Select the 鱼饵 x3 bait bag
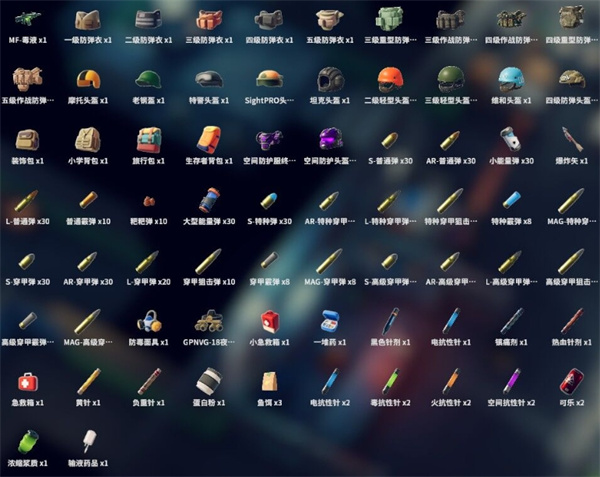The image size is (600, 477). (x=270, y=382)
